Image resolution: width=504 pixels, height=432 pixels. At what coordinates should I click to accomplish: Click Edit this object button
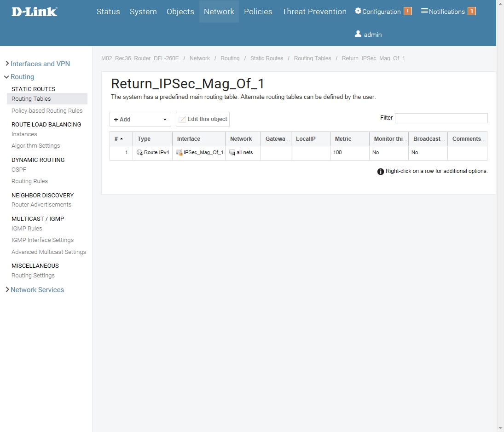coord(203,119)
